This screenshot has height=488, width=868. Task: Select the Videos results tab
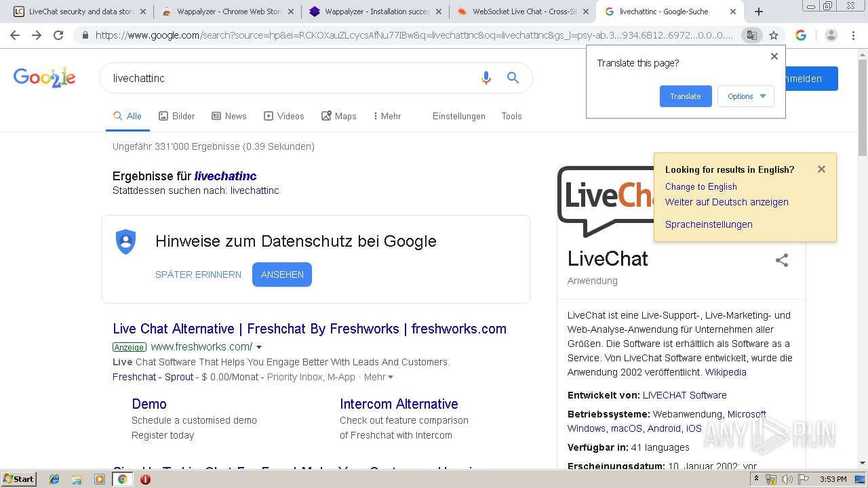coord(283,116)
